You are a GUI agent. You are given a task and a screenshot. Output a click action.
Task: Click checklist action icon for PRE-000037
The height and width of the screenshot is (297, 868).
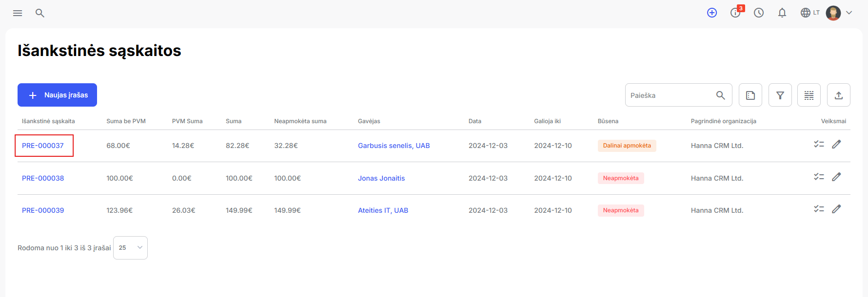[819, 144]
